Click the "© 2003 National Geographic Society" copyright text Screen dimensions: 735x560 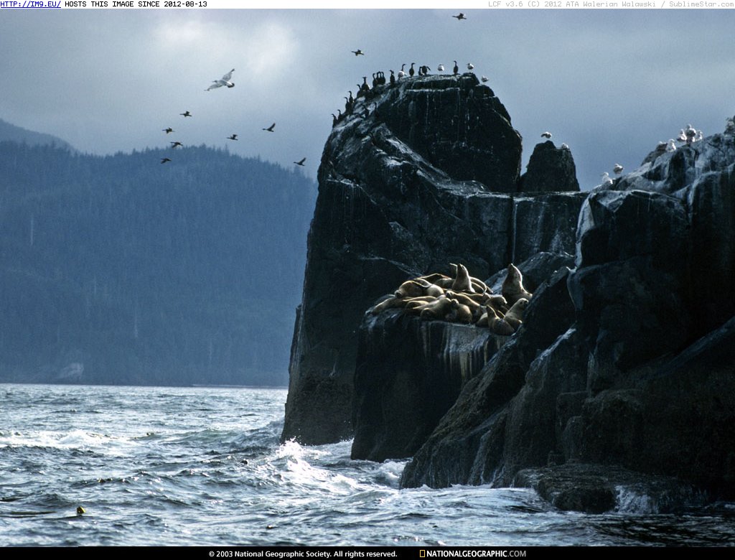[303, 554]
